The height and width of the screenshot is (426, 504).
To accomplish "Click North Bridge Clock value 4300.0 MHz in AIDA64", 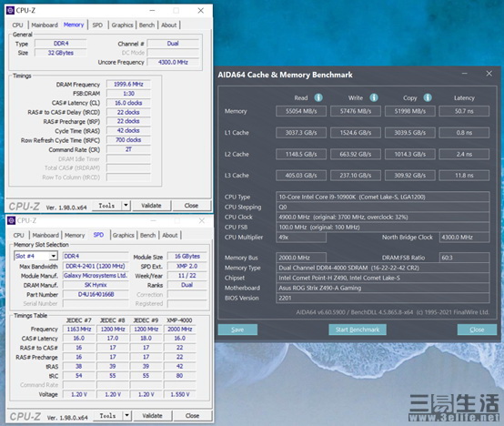I will (x=464, y=238).
